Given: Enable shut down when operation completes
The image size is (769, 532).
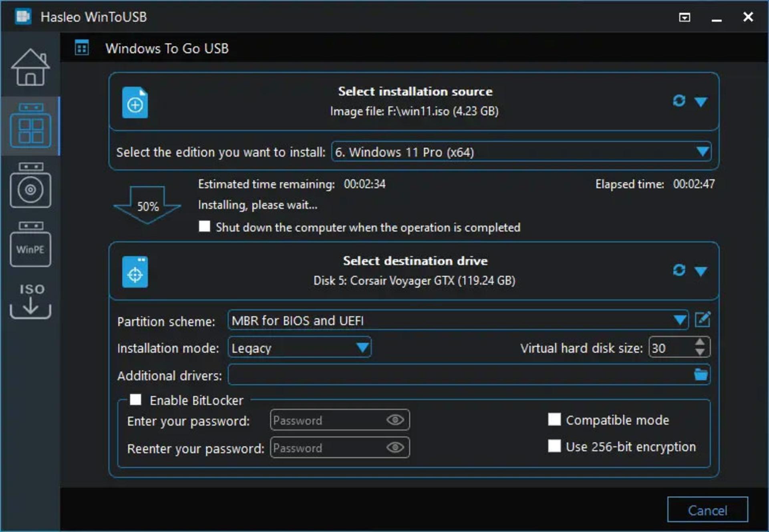Looking at the screenshot, I should click(x=205, y=227).
